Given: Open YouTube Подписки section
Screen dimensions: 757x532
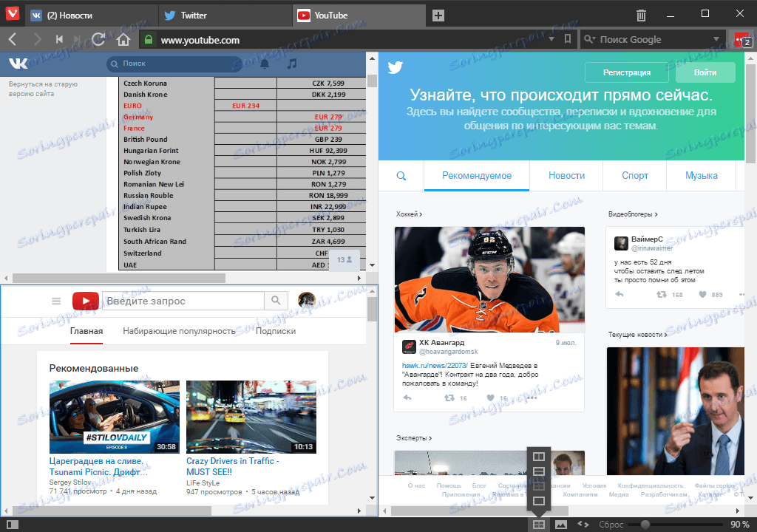Looking at the screenshot, I should tap(276, 331).
